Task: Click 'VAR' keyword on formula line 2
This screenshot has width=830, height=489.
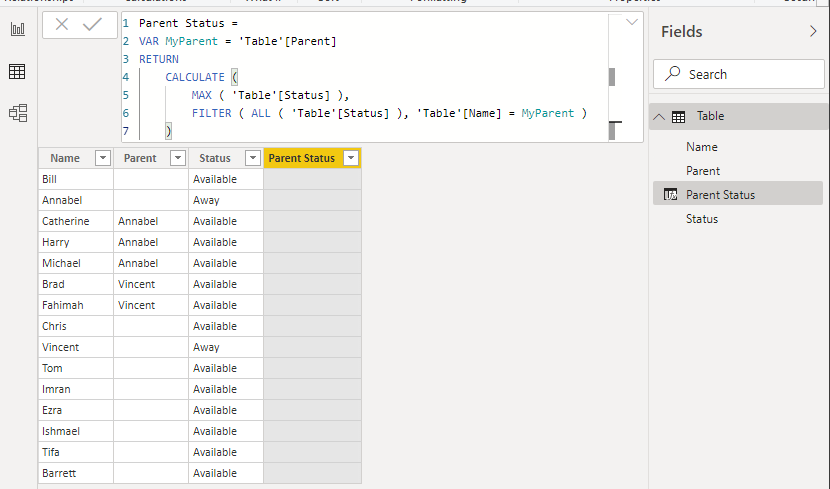Action: click(149, 41)
